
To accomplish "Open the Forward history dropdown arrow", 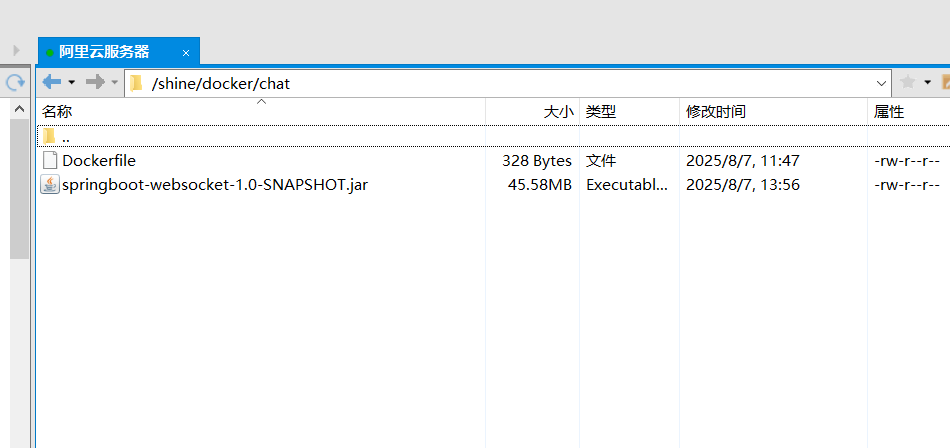I will (114, 83).
